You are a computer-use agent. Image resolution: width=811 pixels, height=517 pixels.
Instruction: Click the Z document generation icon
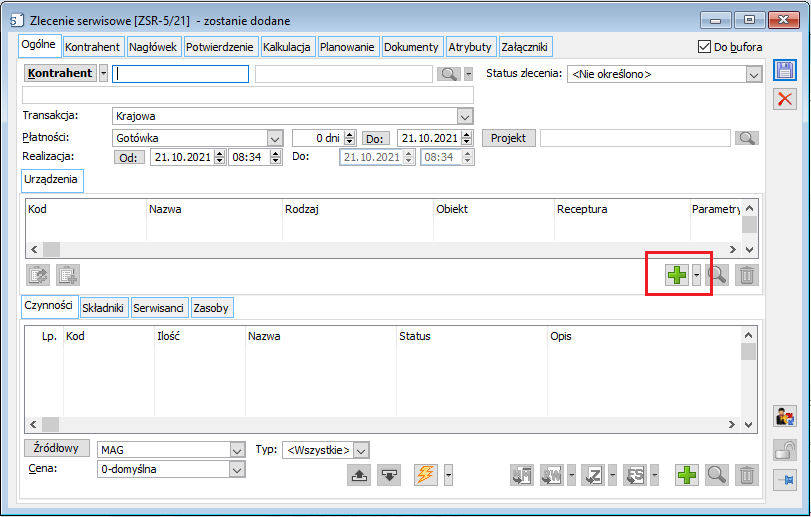593,475
